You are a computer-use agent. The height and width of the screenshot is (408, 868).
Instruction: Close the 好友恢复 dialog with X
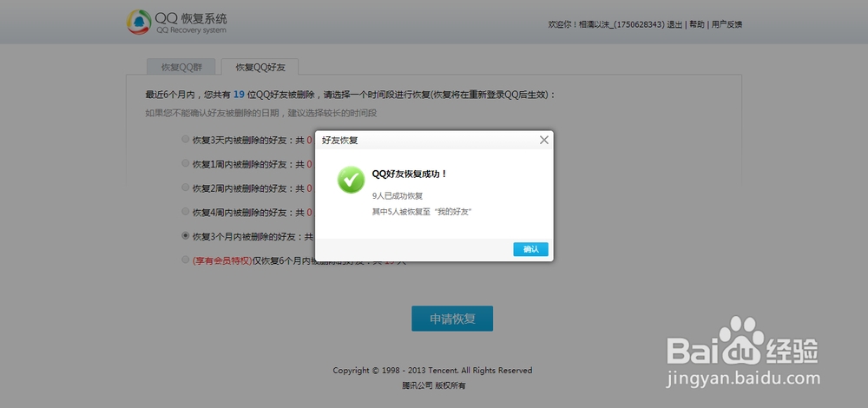click(x=543, y=140)
